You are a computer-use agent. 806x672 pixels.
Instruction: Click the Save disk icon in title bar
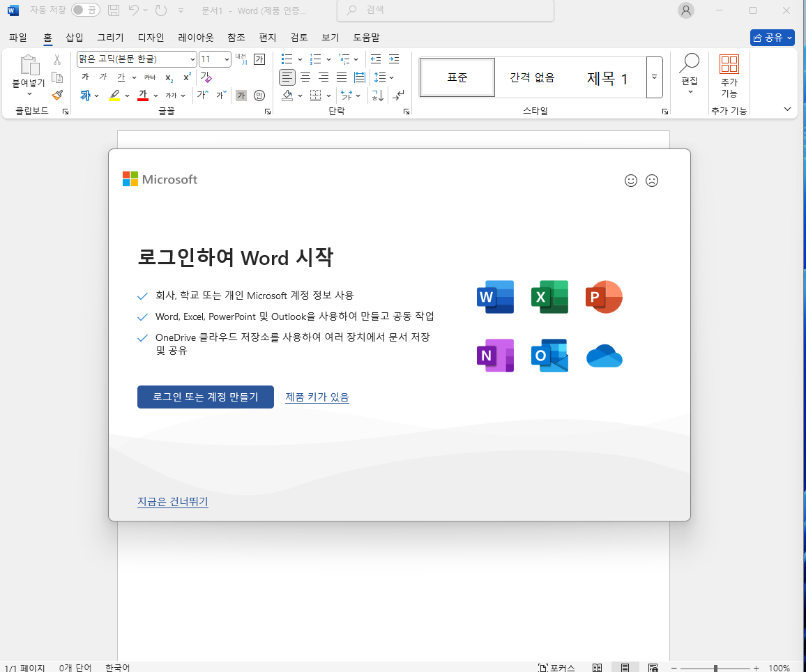tap(114, 10)
